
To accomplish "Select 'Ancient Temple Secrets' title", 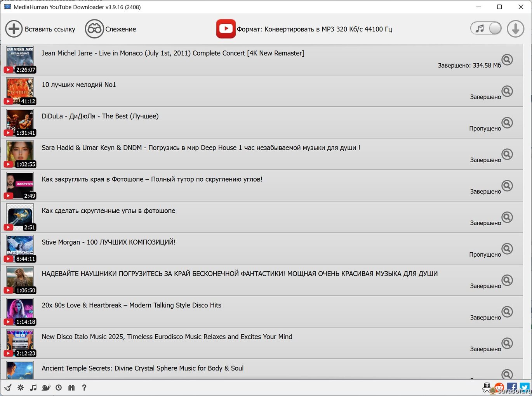I will click(x=143, y=368).
